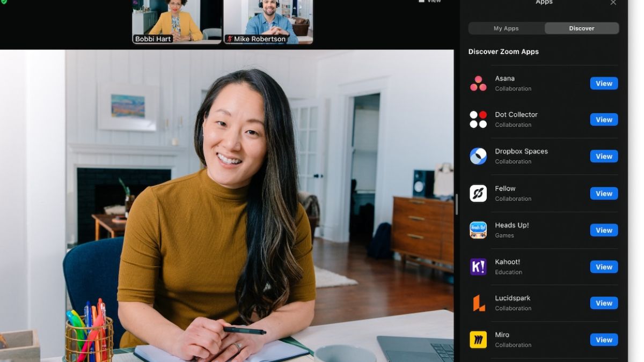The height and width of the screenshot is (362, 644).
Task: Click Mike Robertson's muted microphone icon
Action: 230,39
